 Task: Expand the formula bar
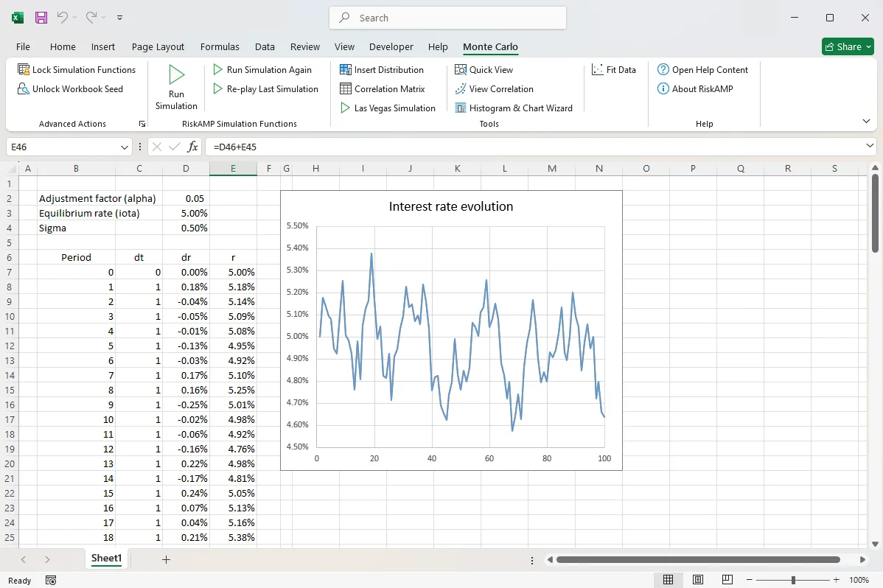870,147
